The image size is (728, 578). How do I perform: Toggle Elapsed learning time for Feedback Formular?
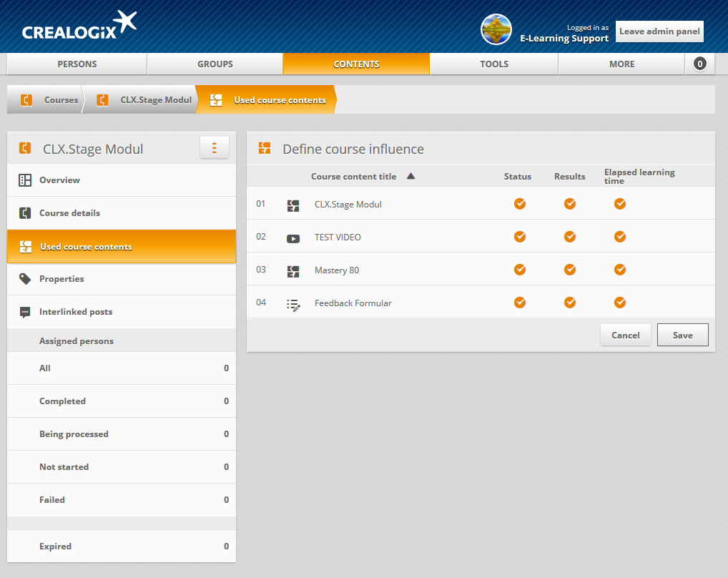pyautogui.click(x=620, y=303)
